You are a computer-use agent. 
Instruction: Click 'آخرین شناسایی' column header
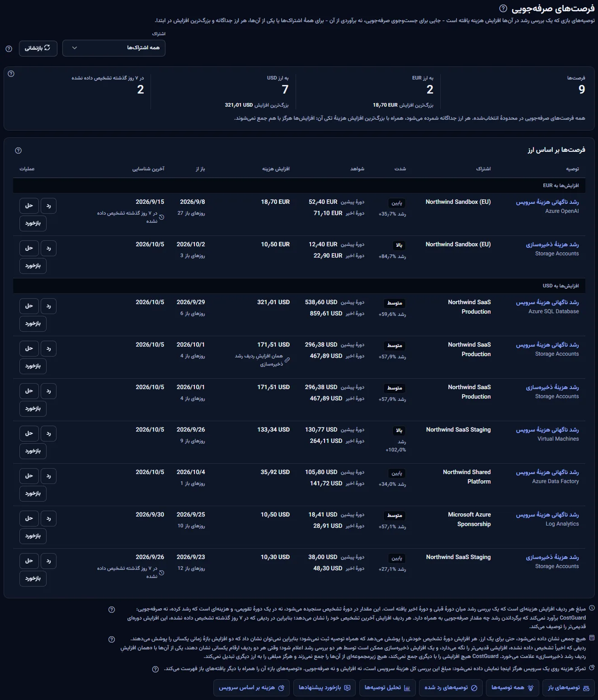point(148,169)
